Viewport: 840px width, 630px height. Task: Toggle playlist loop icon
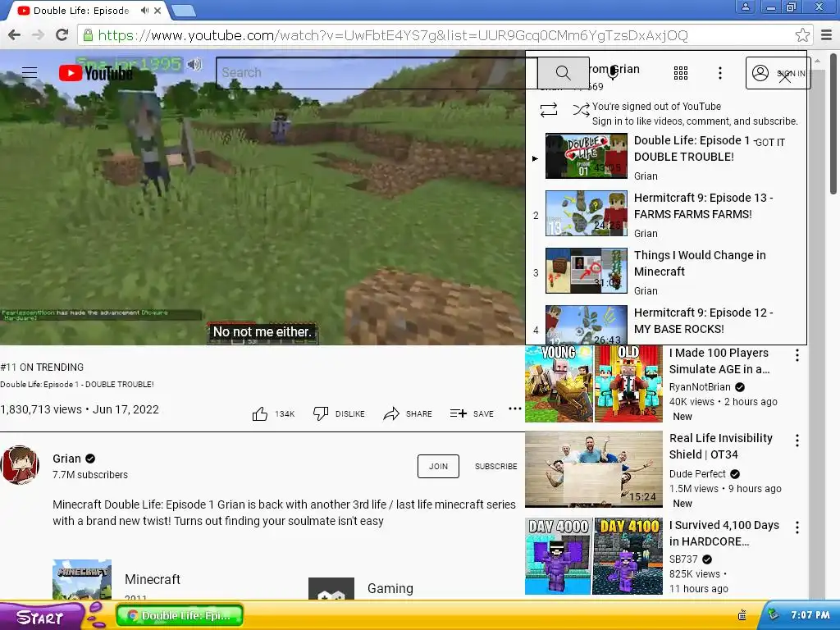coord(549,110)
